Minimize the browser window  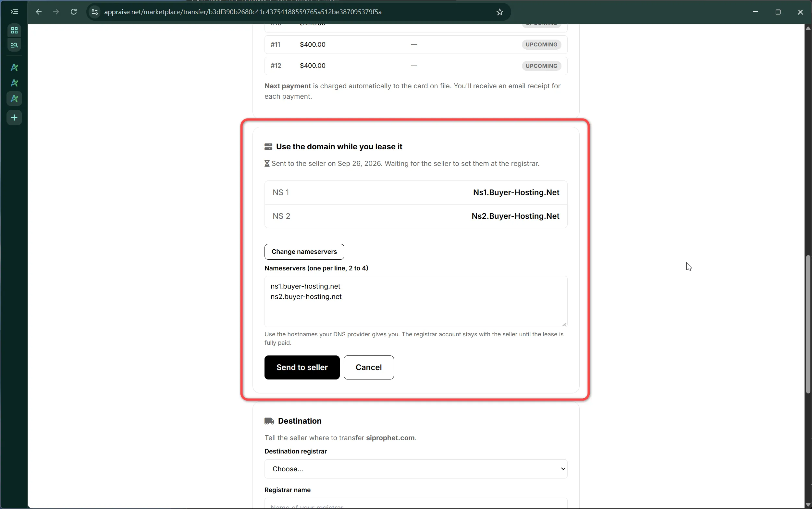(756, 12)
